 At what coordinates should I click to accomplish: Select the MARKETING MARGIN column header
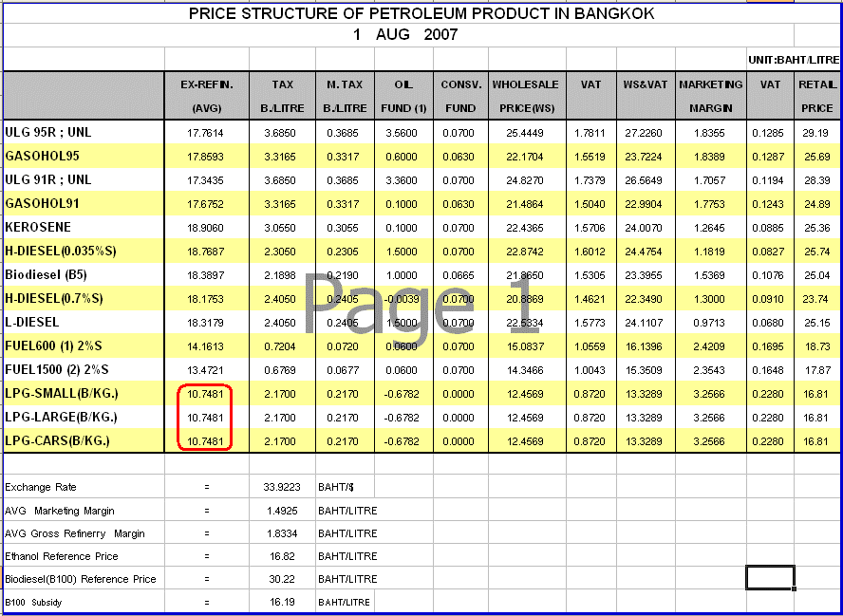(711, 96)
